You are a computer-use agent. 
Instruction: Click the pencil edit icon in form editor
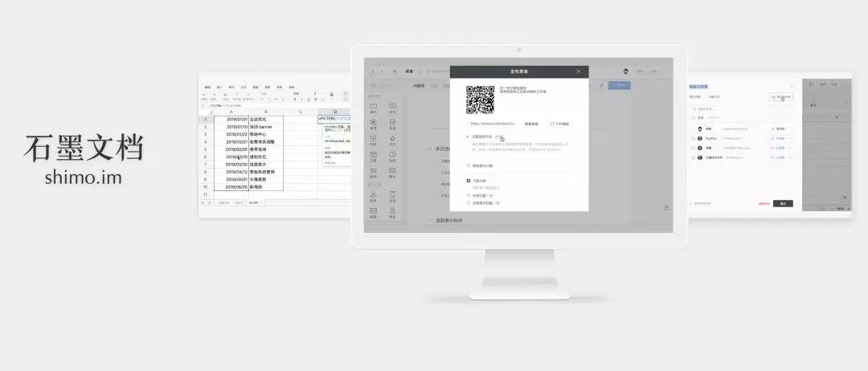(x=601, y=85)
